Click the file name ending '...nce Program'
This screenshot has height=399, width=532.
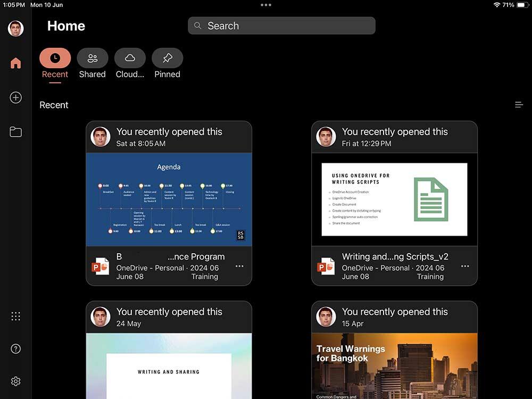click(171, 257)
